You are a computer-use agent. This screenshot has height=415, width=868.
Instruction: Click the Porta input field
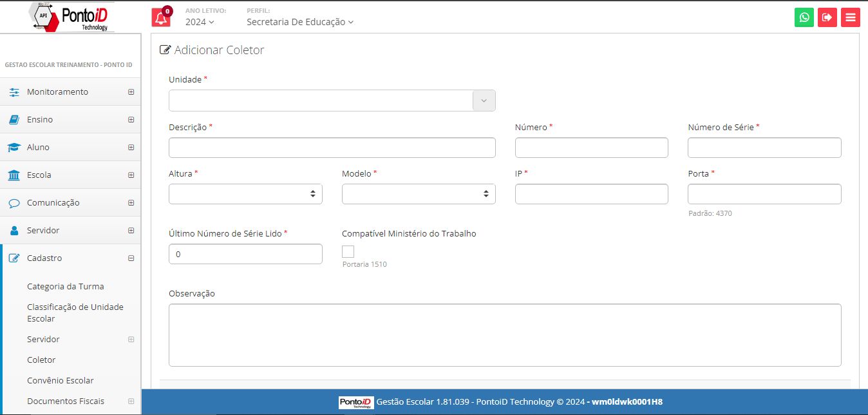tap(764, 194)
